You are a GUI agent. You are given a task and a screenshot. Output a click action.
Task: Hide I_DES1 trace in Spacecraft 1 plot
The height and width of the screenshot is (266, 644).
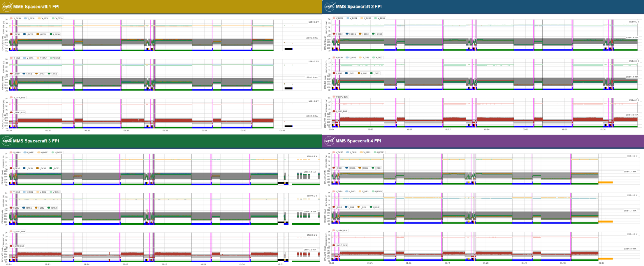28,34
